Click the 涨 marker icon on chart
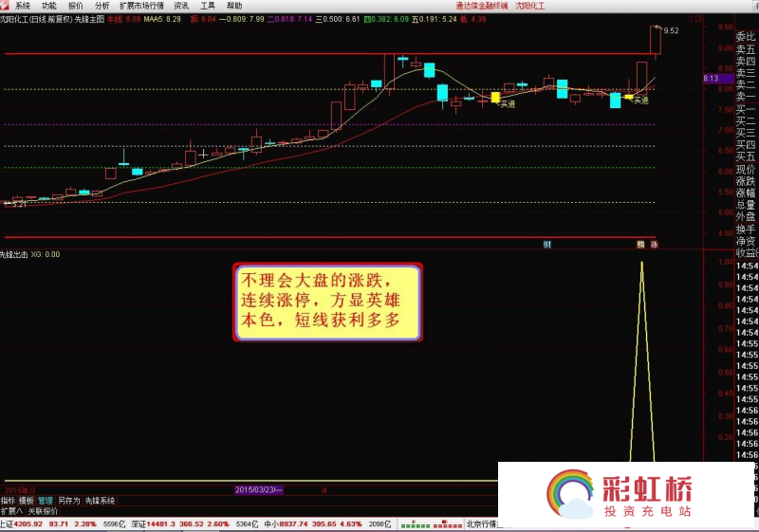This screenshot has width=759, height=532. (654, 246)
